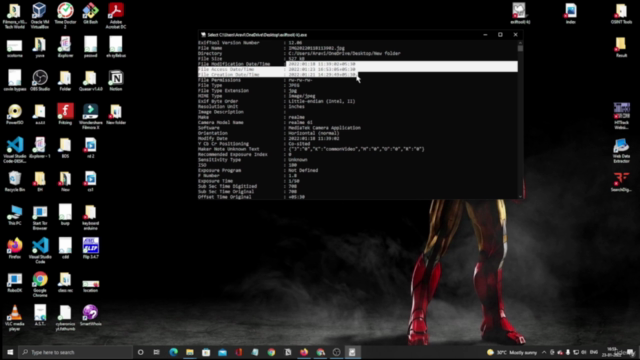Open Web Data Extractor desktop icon

621,151
